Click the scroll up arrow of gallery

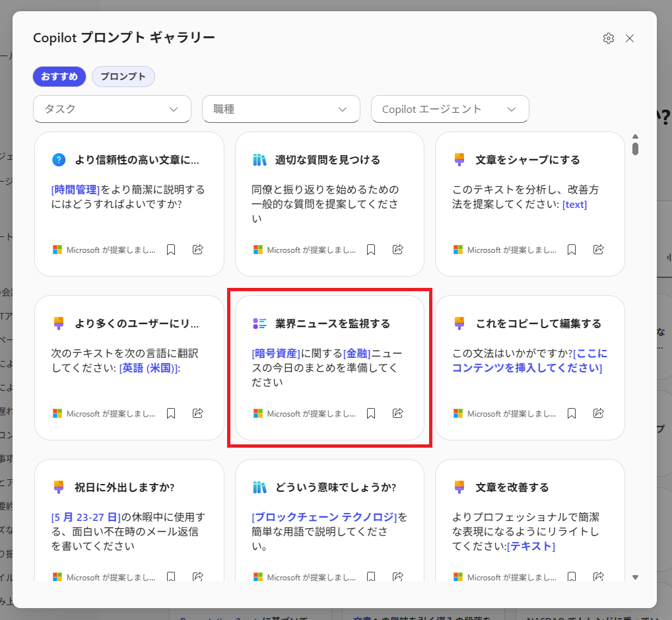click(635, 137)
